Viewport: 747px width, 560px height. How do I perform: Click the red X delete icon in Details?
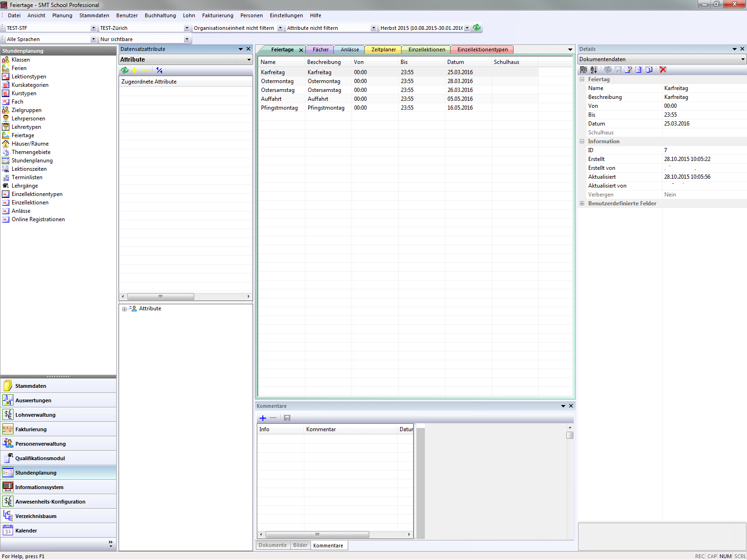pos(662,70)
